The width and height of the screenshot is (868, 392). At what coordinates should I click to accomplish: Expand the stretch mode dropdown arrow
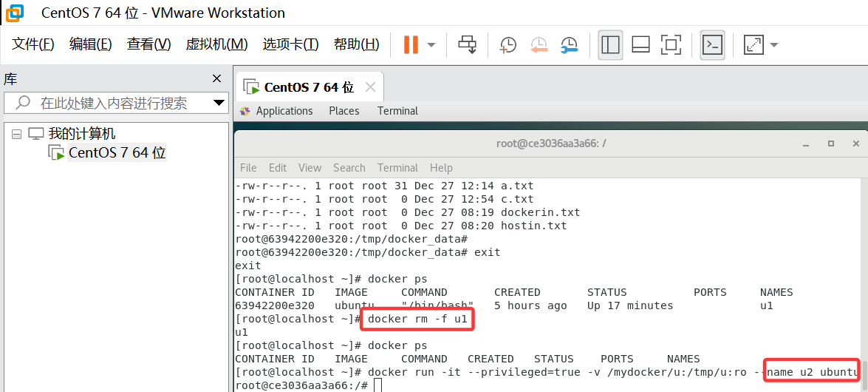774,44
